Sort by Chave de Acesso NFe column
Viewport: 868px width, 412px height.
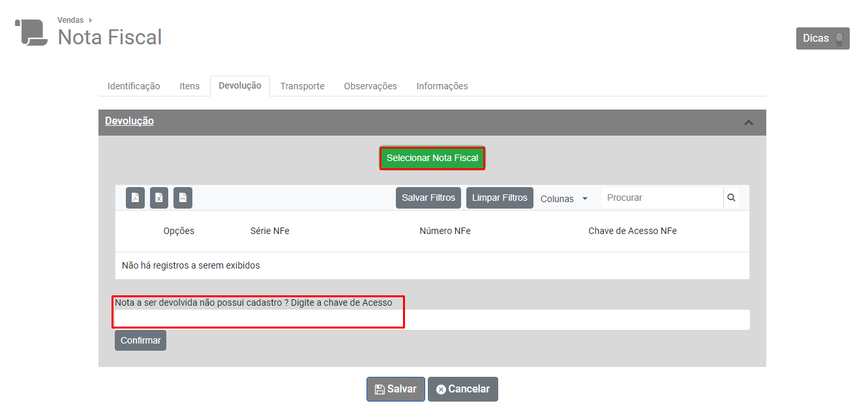(633, 231)
